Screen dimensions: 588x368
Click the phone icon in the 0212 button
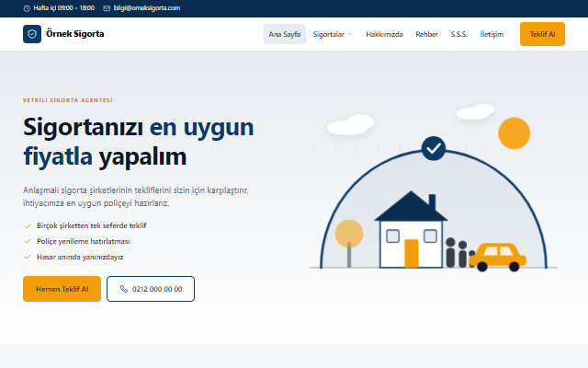tap(124, 289)
